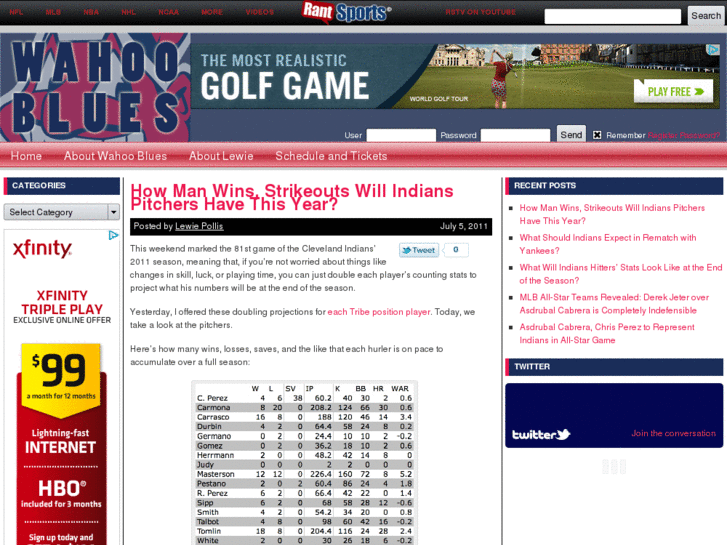The width and height of the screenshot is (727, 545).
Task: Click the Tomlin row in stats table
Action: (305, 531)
